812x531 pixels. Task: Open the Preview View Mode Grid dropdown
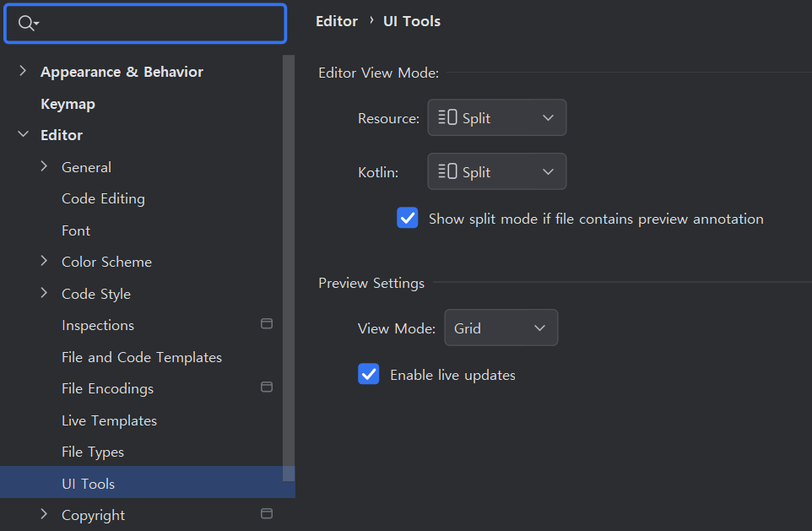pos(501,328)
